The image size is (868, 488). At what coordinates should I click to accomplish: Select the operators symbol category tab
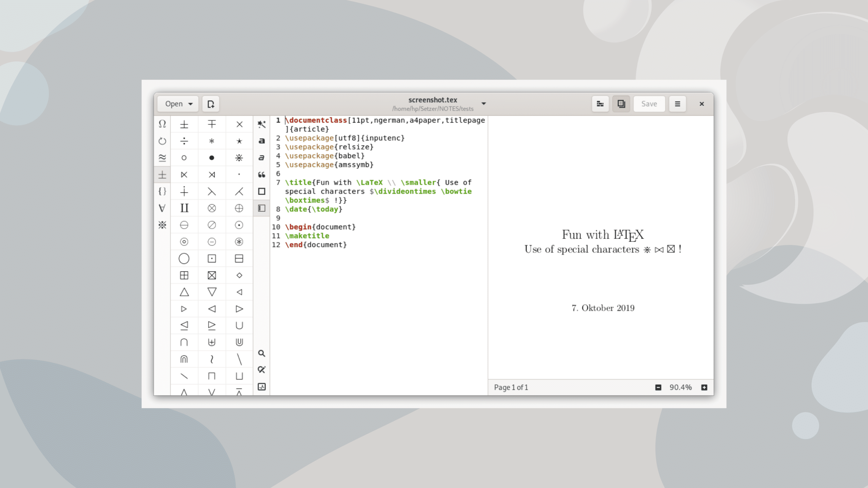[162, 175]
